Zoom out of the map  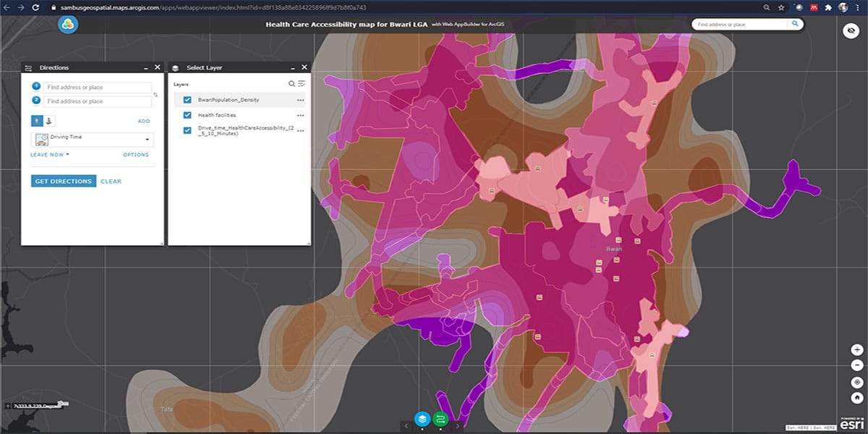pyautogui.click(x=857, y=365)
